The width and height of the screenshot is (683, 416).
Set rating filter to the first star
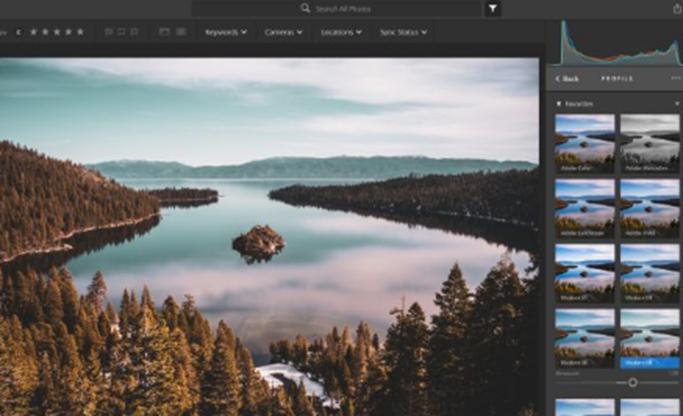32,32
